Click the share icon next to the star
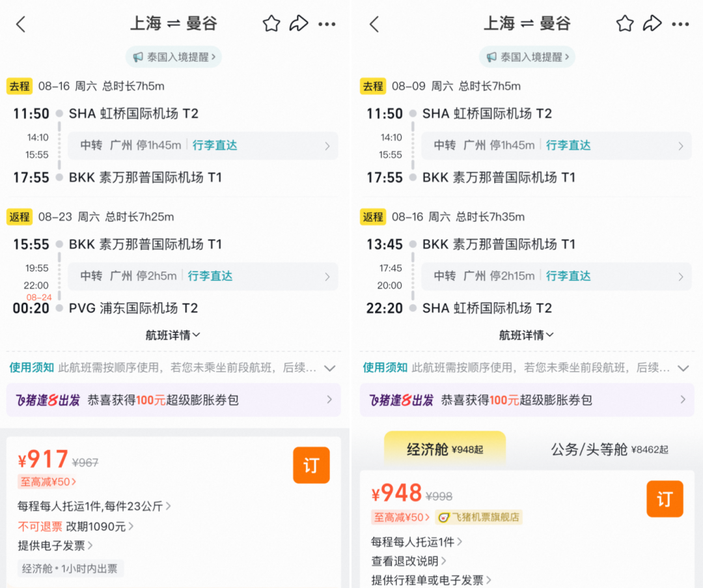 coord(299,23)
